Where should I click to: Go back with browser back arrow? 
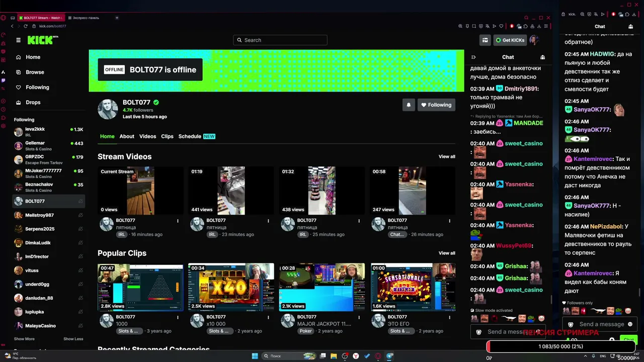[12, 26]
